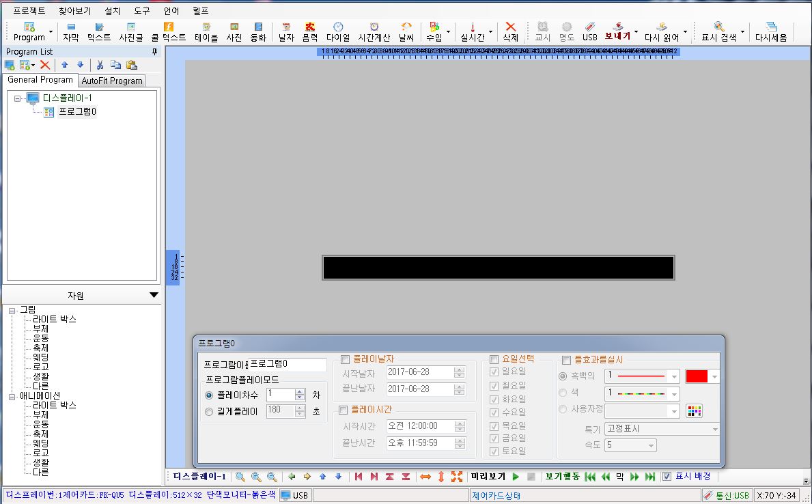This screenshot has height=504, width=812.
Task: Click the 자막 (subtitle) toolbar icon
Action: (x=70, y=31)
